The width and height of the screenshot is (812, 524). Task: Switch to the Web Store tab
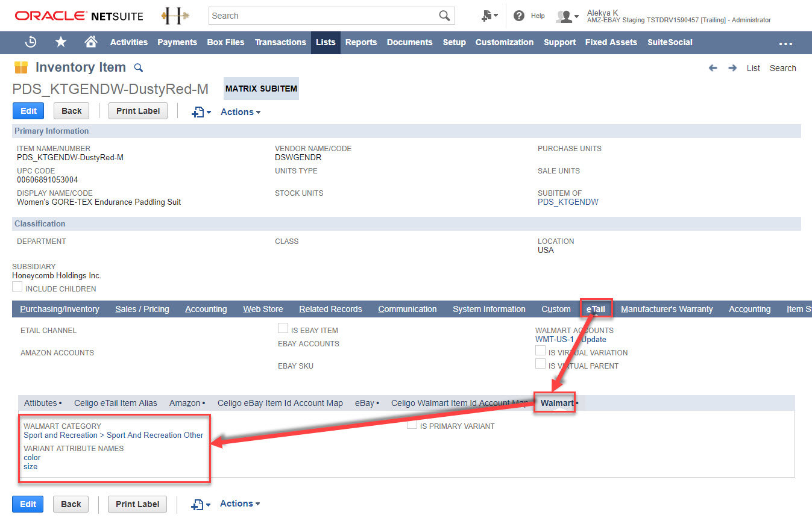coord(263,309)
